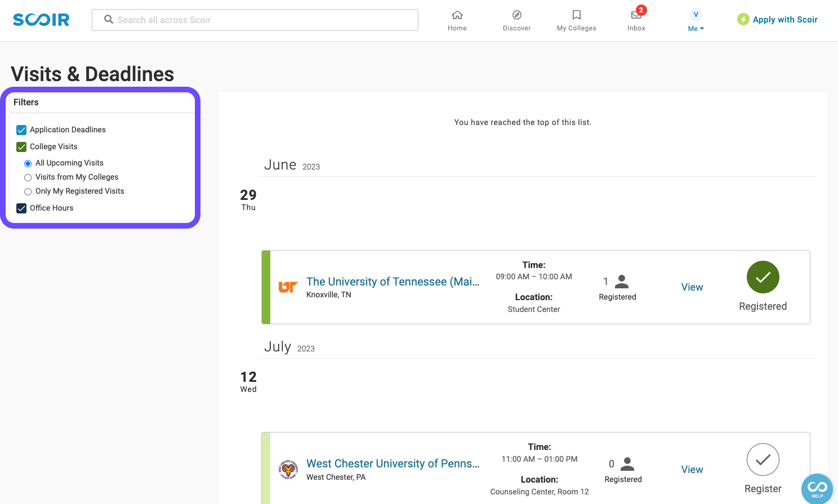Click the V profile avatar
Viewport: 838px width, 504px height.
pyautogui.click(x=696, y=15)
